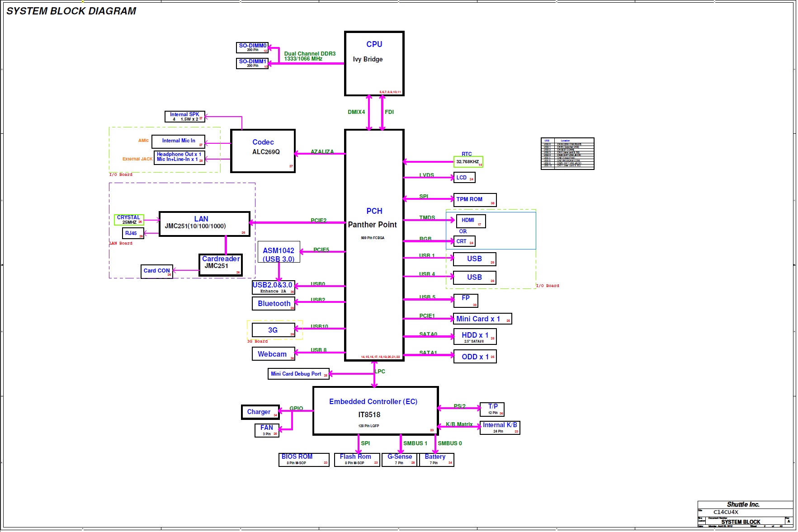Image resolution: width=798 pixels, height=532 pixels.
Task: Click the TPM ROM box
Action: click(475, 200)
